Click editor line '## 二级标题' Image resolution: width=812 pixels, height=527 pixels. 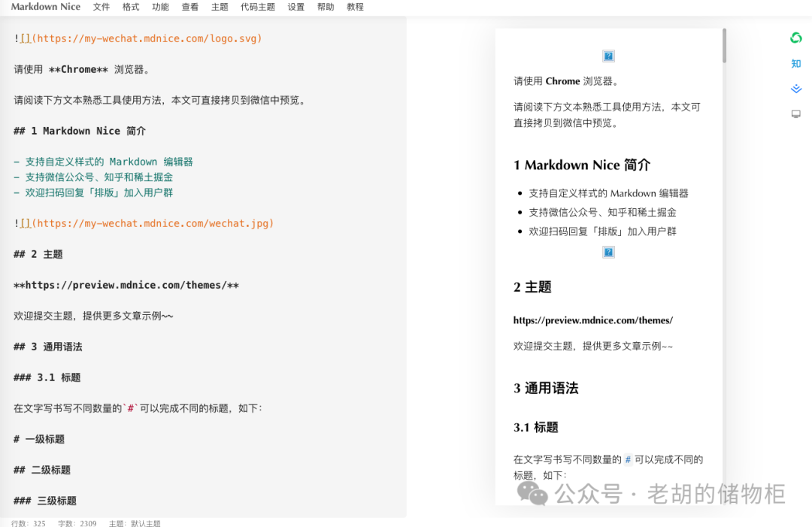(x=42, y=470)
